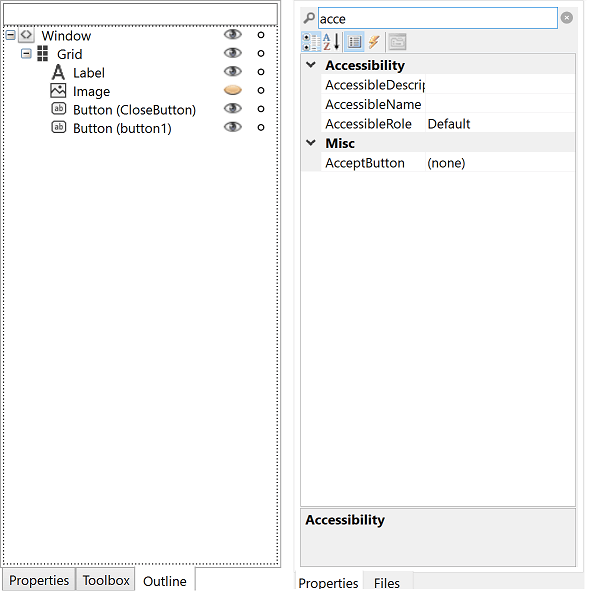Collapse the Window tree node
This screenshot has width=590, height=595.
click(x=11, y=35)
